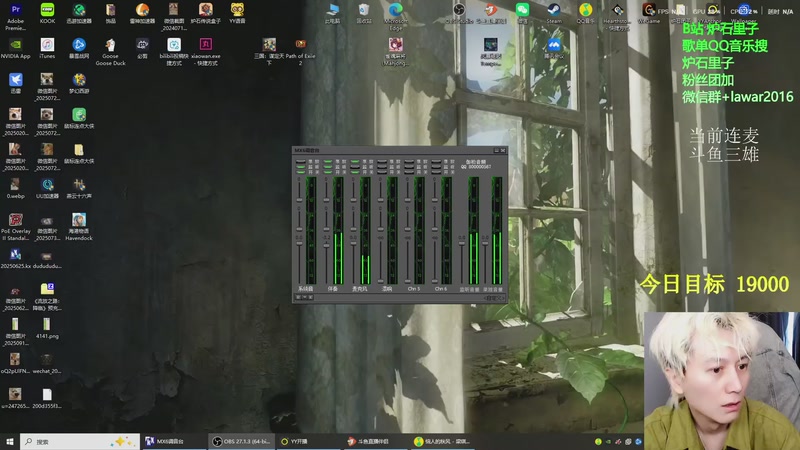Image resolution: width=800 pixels, height=450 pixels.
Task: Select the YY语音 desktop shortcut
Action: 237,13
